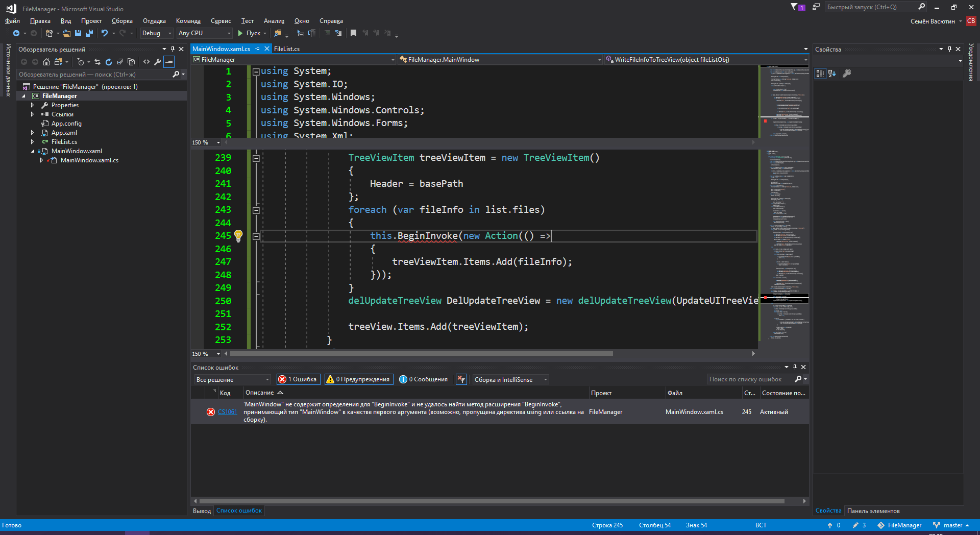Open the Any CPU platform dropdown
This screenshot has width=980, height=535.
click(204, 33)
